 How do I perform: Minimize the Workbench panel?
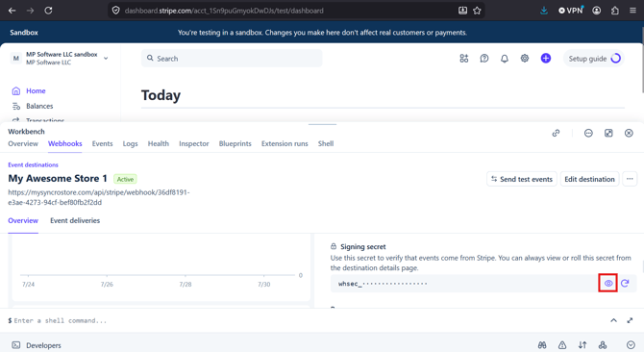pyautogui.click(x=588, y=133)
